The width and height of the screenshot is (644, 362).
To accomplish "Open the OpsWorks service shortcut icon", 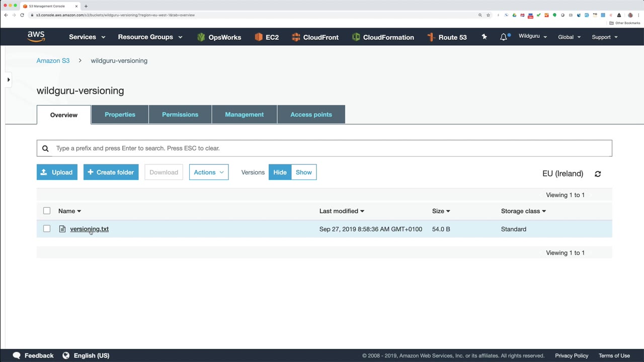I will pyautogui.click(x=201, y=37).
